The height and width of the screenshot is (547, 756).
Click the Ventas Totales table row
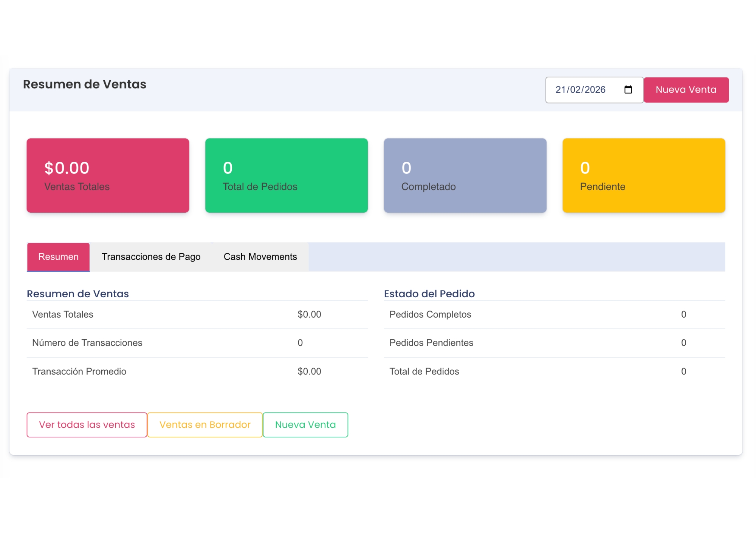coord(197,314)
